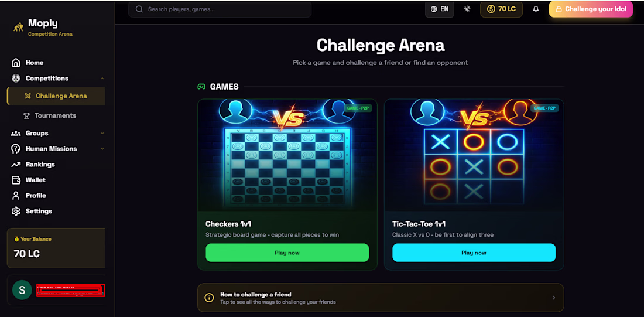The image size is (644, 317).
Task: Toggle the light/dark theme sun icon
Action: coord(467,9)
